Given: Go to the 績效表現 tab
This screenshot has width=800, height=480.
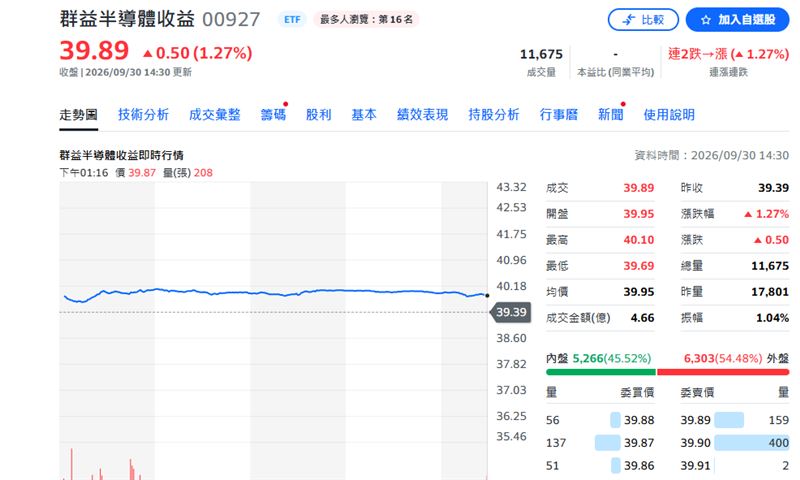Looking at the screenshot, I should (422, 115).
